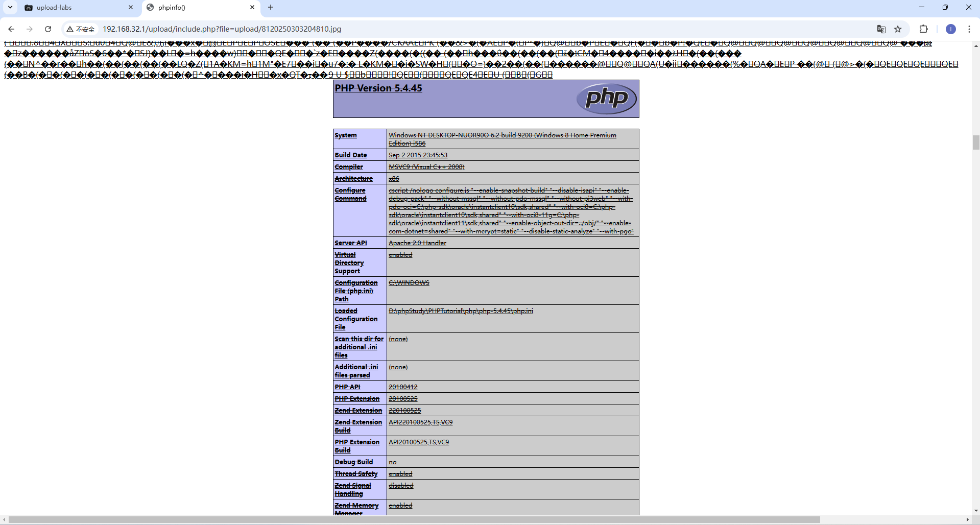Close the phpinfo() tab
The width and height of the screenshot is (980, 525).
252,7
